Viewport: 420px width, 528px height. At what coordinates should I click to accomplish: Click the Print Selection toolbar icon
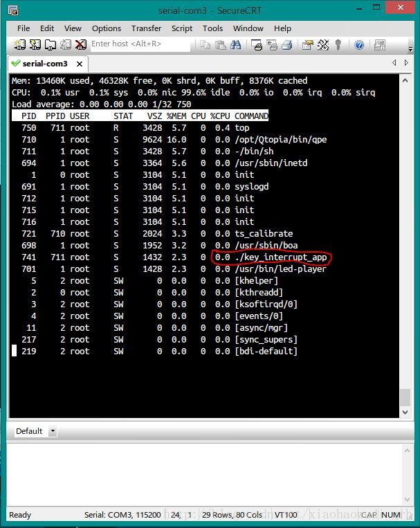point(271,44)
